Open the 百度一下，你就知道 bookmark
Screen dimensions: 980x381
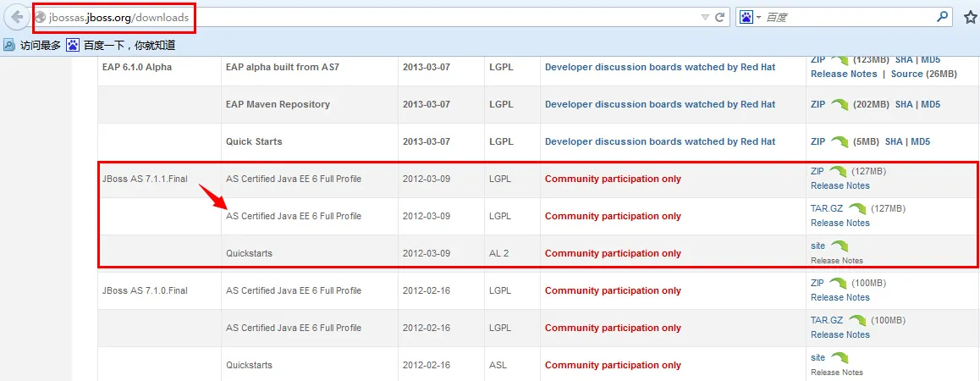pos(121,45)
